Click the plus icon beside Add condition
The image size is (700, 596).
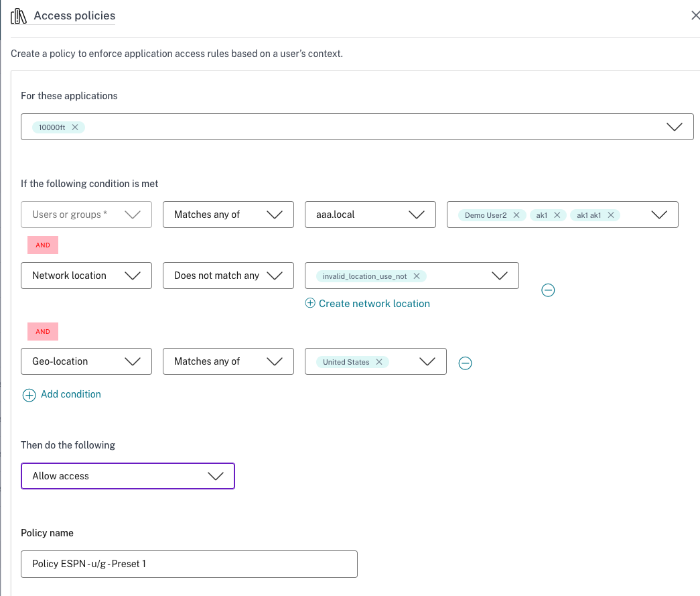click(29, 395)
